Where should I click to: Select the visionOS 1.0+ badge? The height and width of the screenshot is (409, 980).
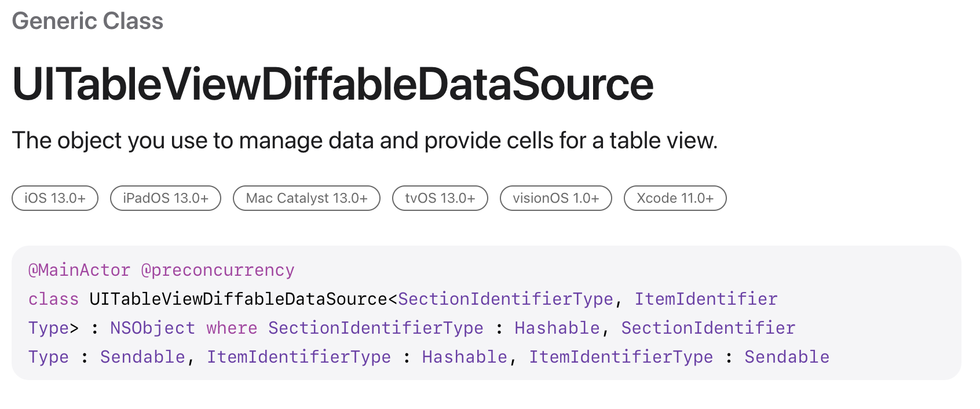[555, 198]
